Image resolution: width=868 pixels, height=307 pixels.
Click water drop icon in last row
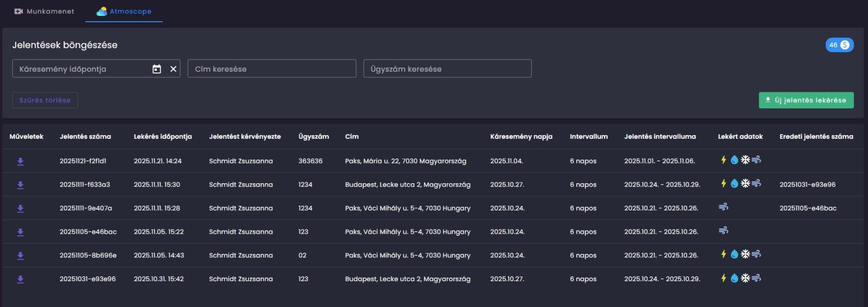(734, 278)
